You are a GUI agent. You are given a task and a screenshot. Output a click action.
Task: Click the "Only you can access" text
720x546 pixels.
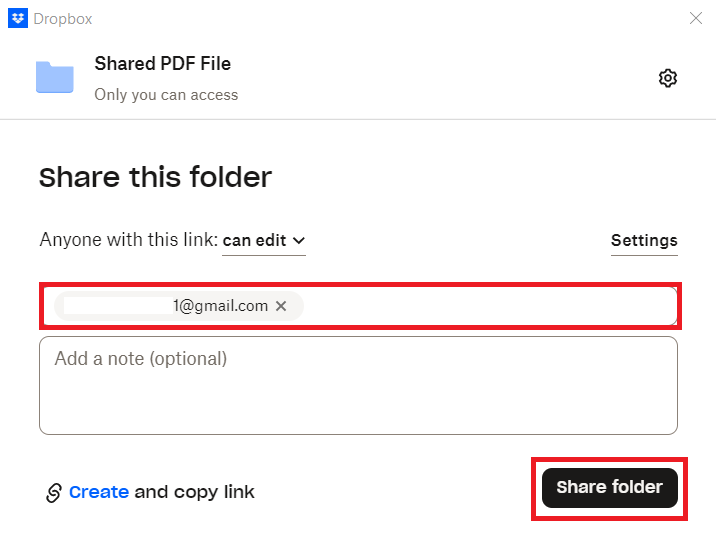[166, 95]
